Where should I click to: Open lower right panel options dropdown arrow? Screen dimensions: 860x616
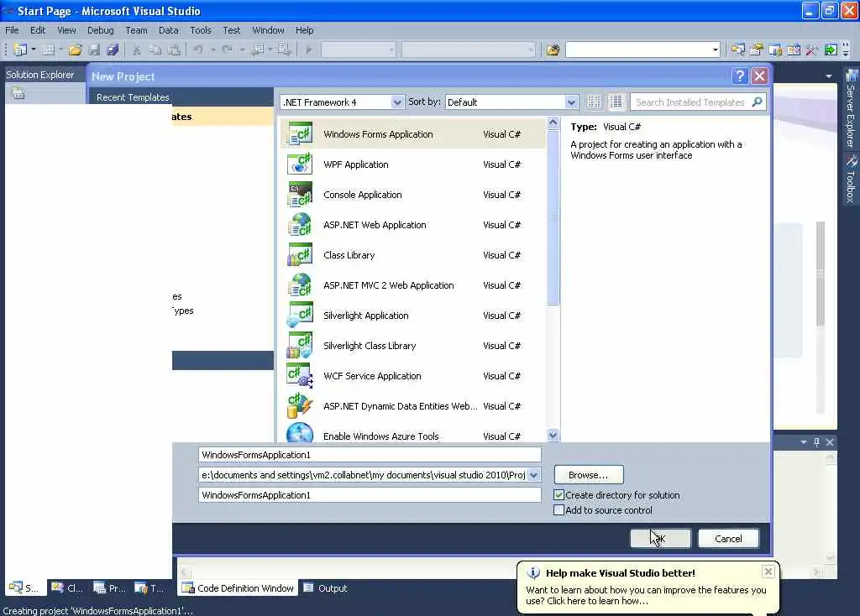(x=803, y=441)
